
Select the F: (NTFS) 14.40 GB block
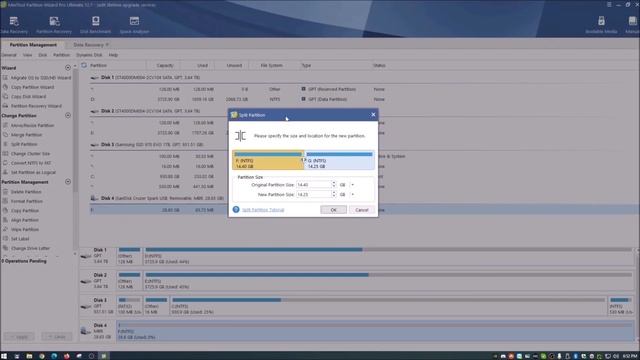(x=268, y=160)
